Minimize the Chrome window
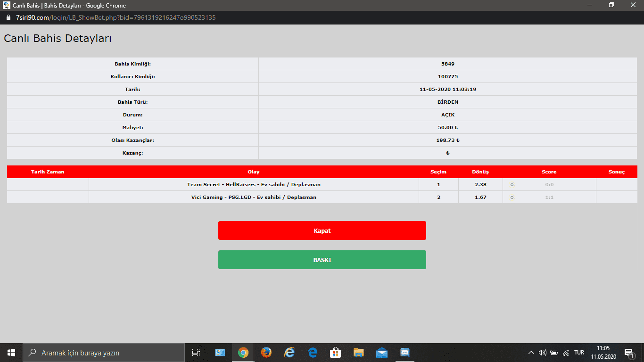The width and height of the screenshot is (644, 362). tap(590, 5)
